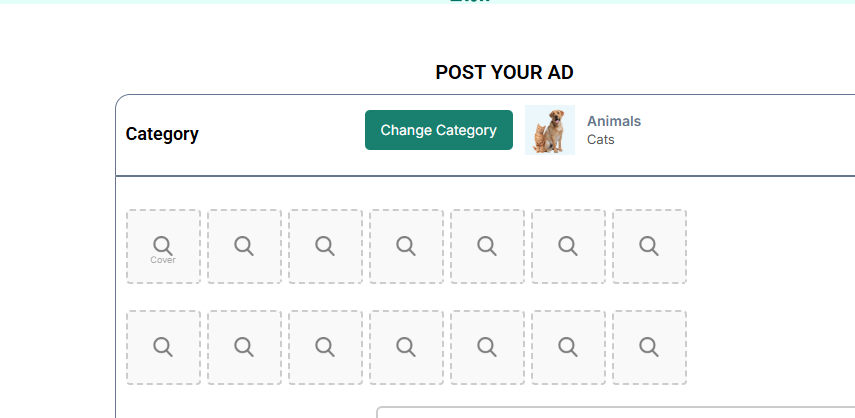Choose the fifth upload slot in bottom row
Image resolution: width=855 pixels, height=418 pixels.
click(487, 347)
